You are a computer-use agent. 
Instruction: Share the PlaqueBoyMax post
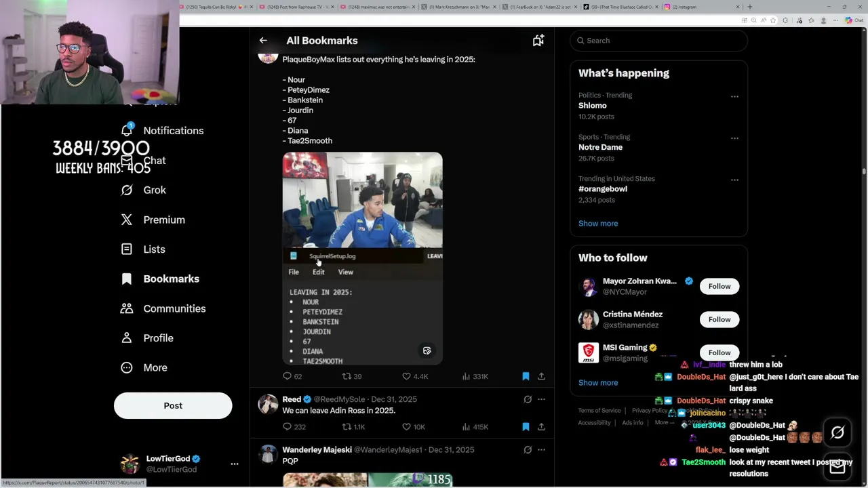click(x=541, y=376)
